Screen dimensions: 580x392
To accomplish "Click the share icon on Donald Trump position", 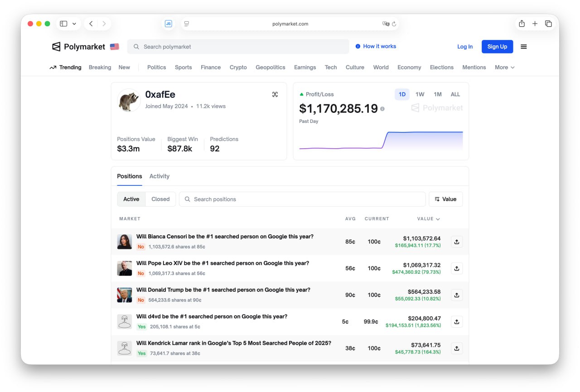I will (x=456, y=295).
